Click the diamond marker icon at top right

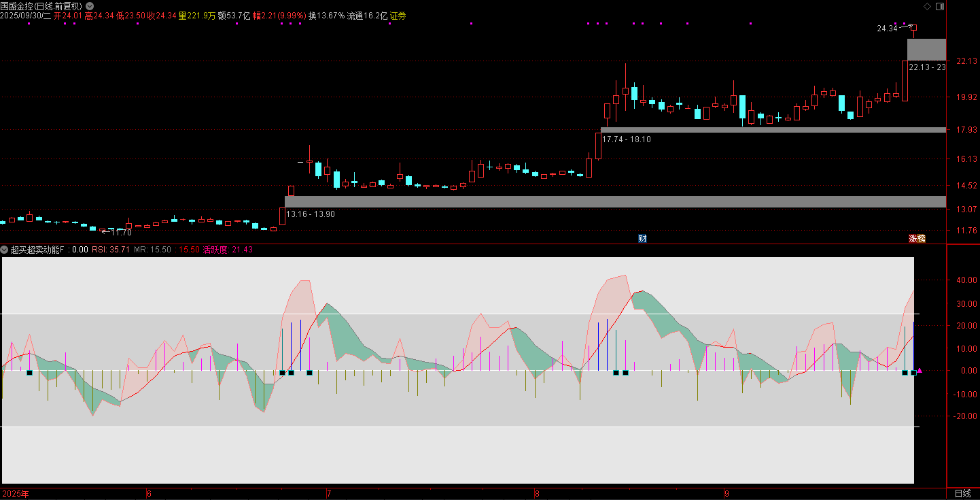tap(928, 6)
